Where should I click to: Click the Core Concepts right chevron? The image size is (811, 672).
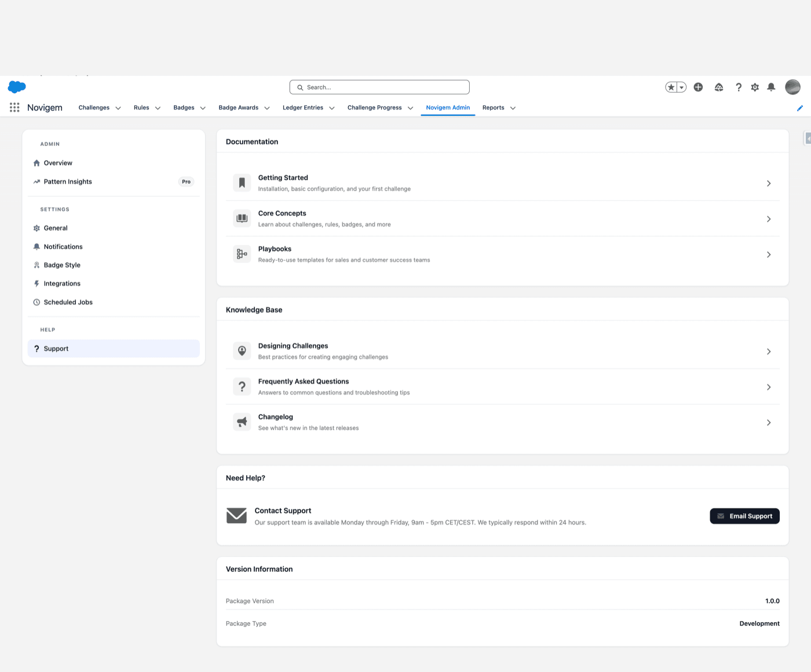point(769,219)
